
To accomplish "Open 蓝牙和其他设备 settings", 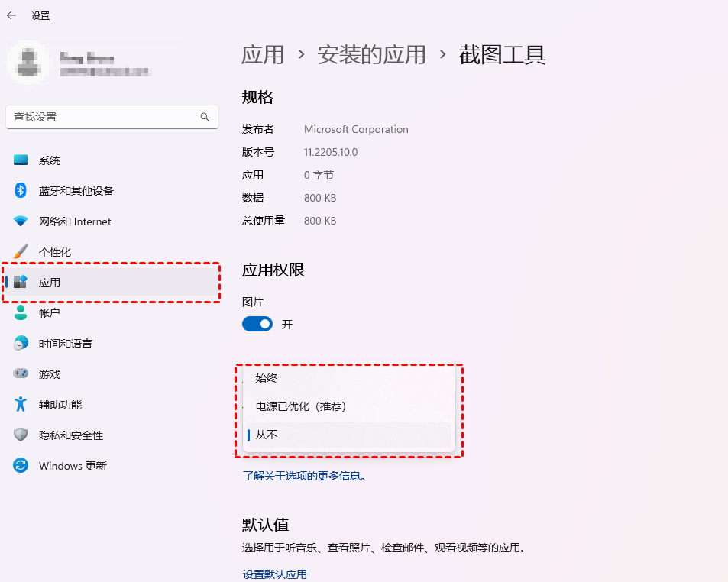I will [x=112, y=191].
